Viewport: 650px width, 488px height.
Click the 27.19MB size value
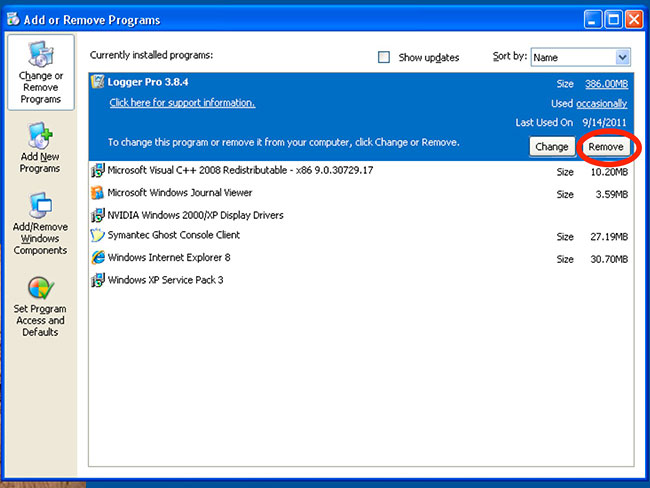(x=609, y=237)
